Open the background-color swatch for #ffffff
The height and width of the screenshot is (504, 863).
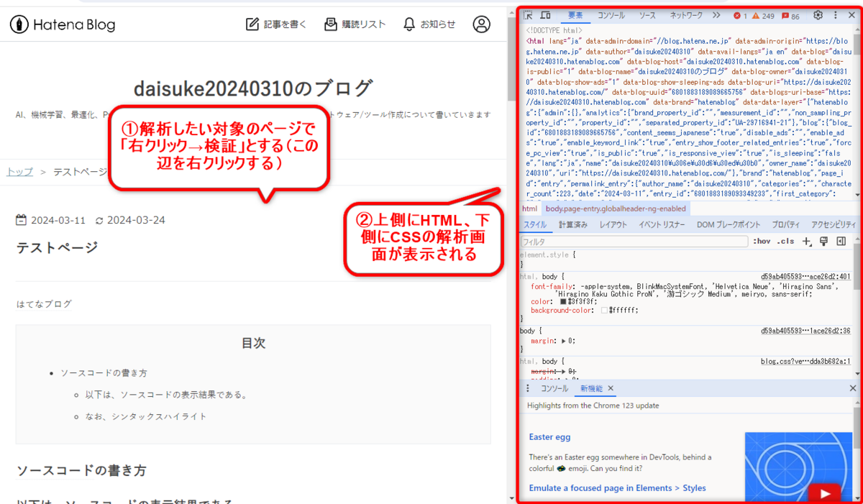point(605,311)
